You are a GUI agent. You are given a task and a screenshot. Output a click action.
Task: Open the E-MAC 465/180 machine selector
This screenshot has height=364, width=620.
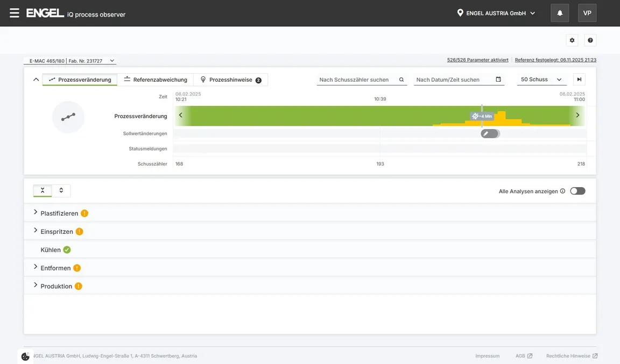[x=69, y=61]
